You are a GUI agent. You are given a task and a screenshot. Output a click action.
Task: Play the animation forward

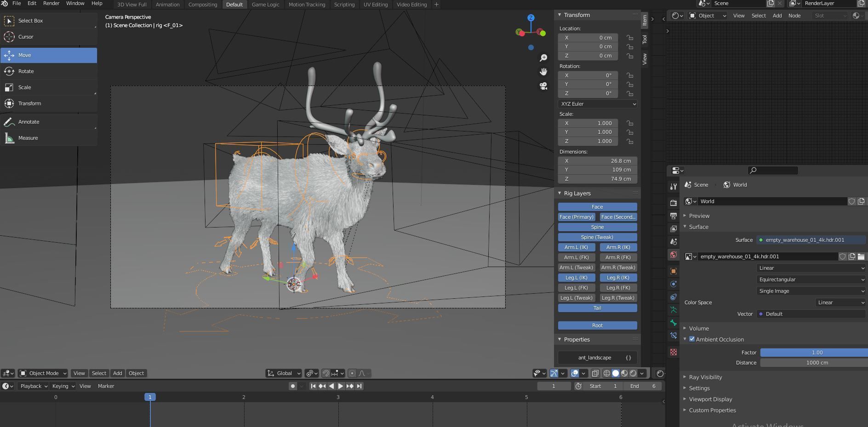coord(341,386)
